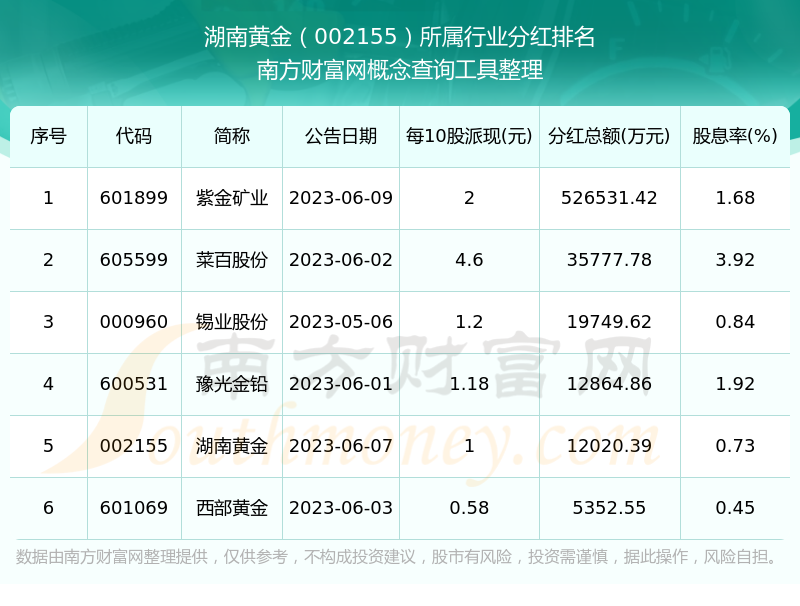Select the 公告日期 column header

[x=341, y=136]
